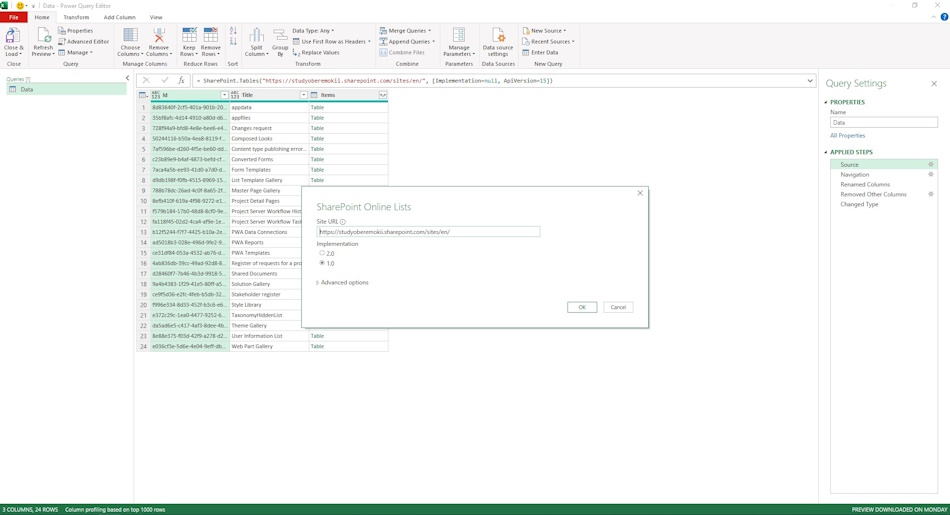Launch the Advanced Editor
Screen dimensions: 950x515
coord(84,41)
